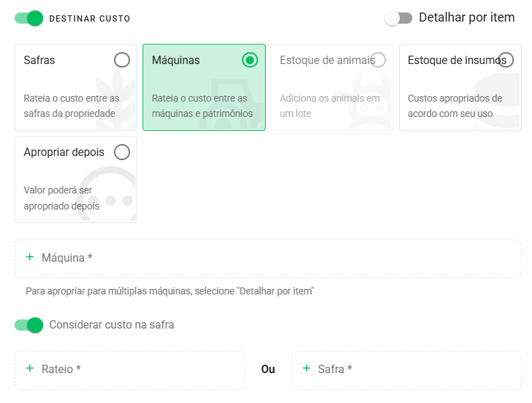The width and height of the screenshot is (532, 403).
Task: Click the multiple machines hint text
Action: (170, 291)
